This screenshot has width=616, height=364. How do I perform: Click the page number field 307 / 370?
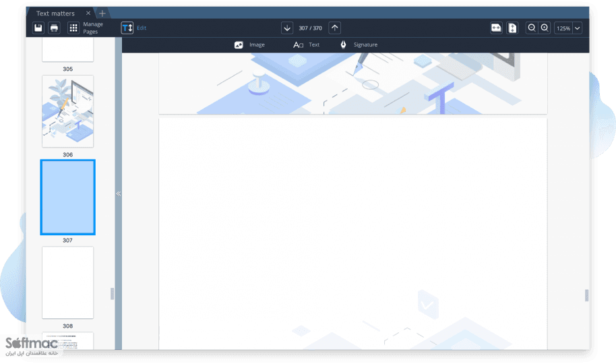pyautogui.click(x=310, y=28)
